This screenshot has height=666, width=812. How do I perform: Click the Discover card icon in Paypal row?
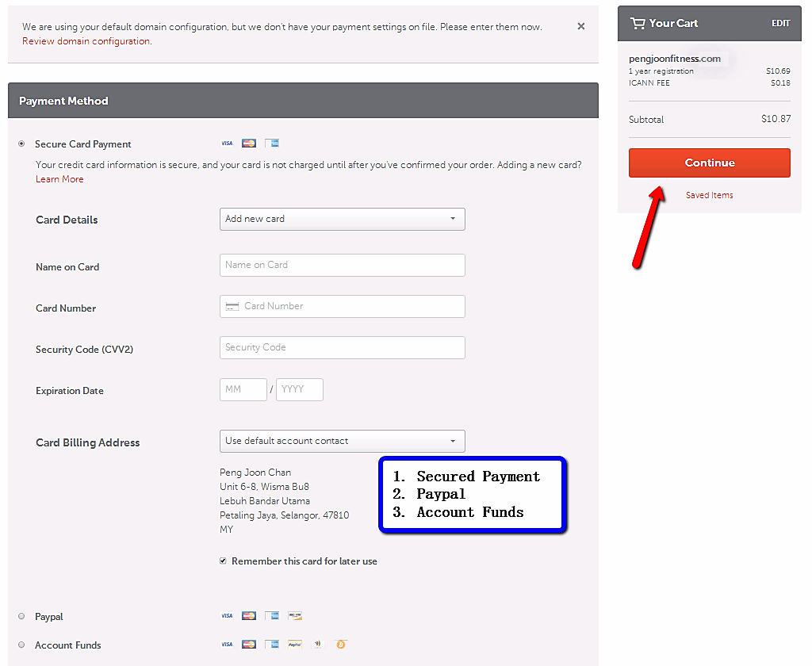pyautogui.click(x=295, y=616)
